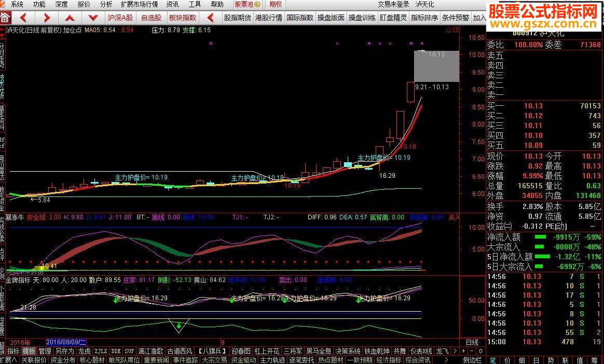Open the 日线 period selector
This screenshot has height=364, width=604.
[472, 342]
